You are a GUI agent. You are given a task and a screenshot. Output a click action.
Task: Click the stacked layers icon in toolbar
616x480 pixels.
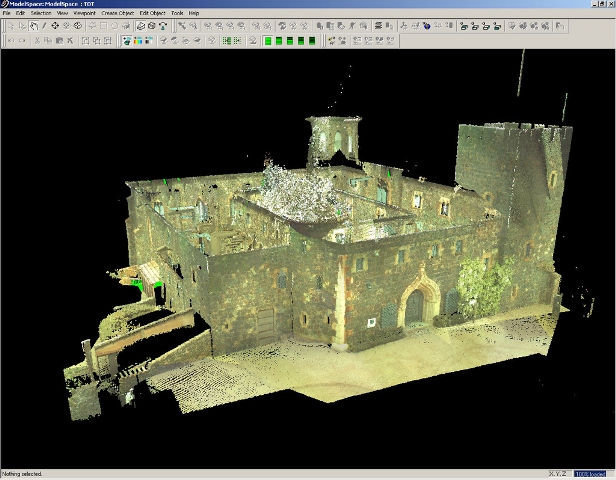378,26
